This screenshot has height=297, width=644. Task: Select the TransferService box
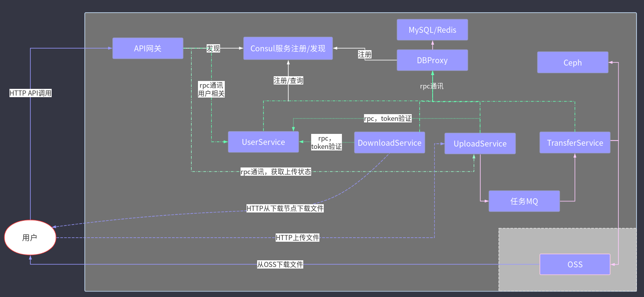[575, 143]
